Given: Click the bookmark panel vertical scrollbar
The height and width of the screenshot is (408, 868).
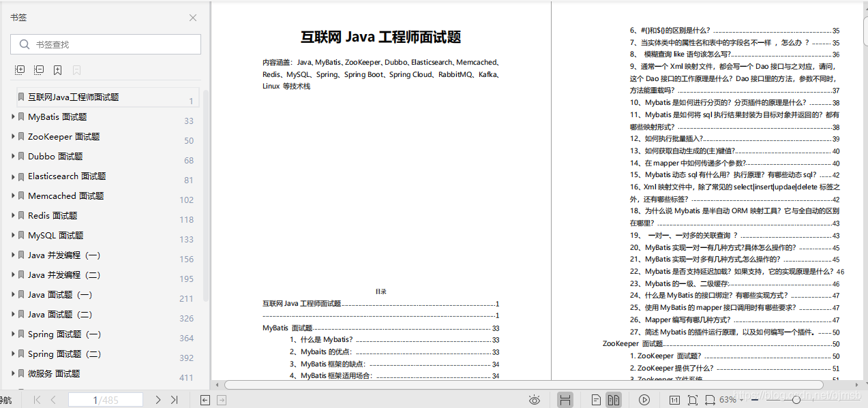Looking at the screenshot, I should point(206,194).
